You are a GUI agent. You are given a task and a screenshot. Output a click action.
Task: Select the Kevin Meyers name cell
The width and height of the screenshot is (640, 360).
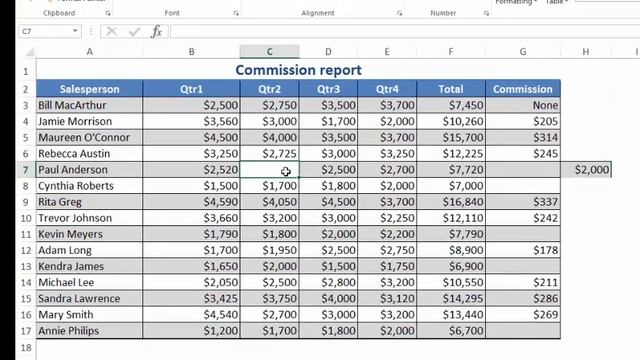[89, 234]
